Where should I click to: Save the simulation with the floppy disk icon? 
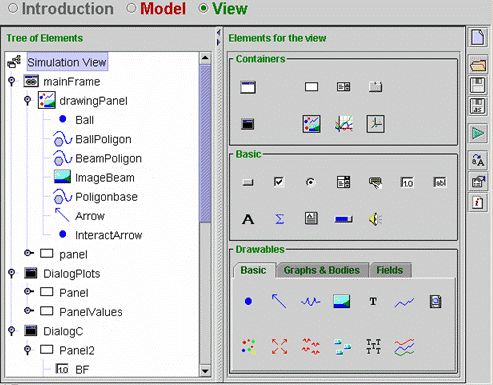(478, 85)
